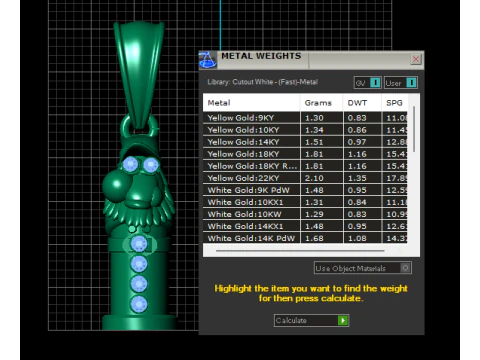
Task: Sort by the DWT column header
Action: pos(362,103)
